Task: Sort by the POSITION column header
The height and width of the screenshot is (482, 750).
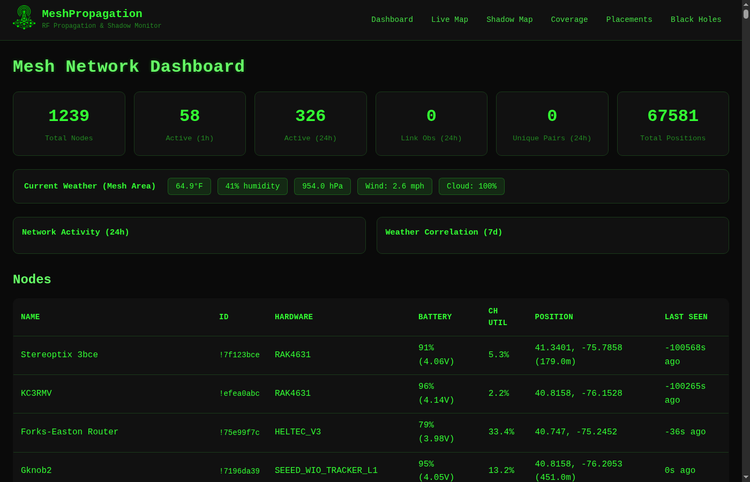Action: [x=553, y=317]
